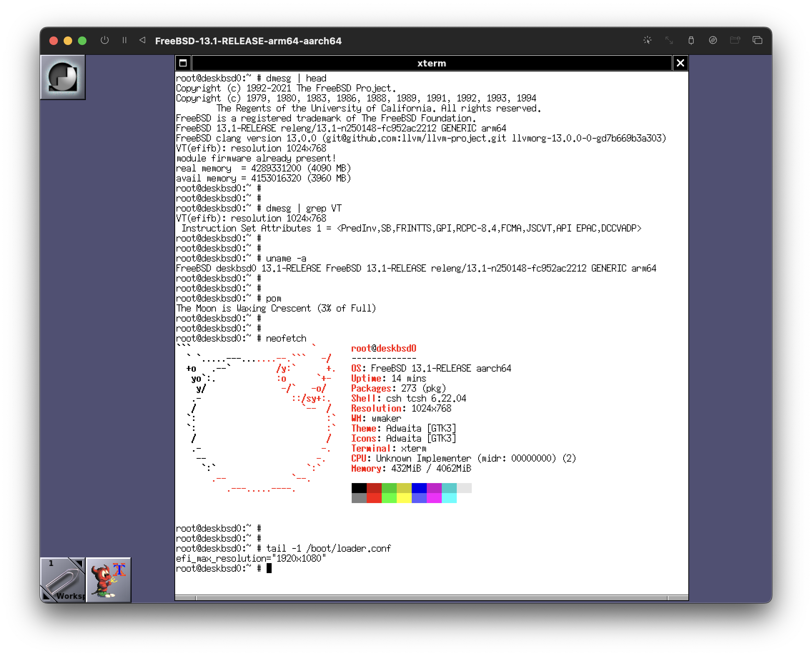Screen dimensions: 812x656
Task: Click the 'tail -1 /boot/loader.conf' command
Action: [328, 548]
